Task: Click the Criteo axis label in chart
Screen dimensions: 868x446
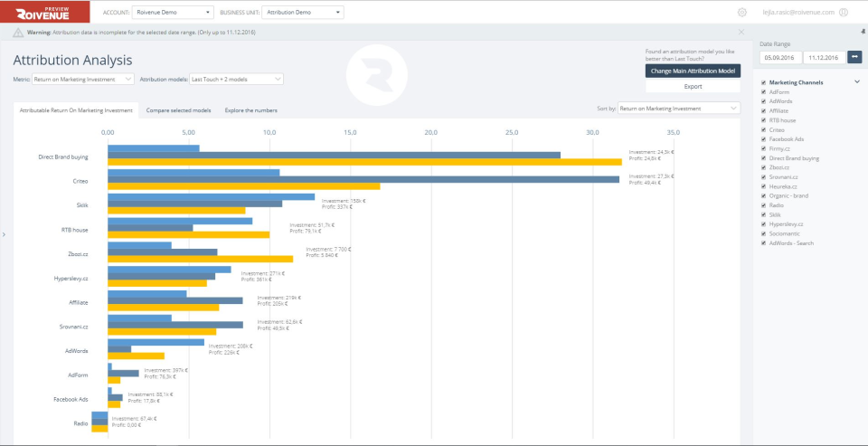Action: click(80, 181)
